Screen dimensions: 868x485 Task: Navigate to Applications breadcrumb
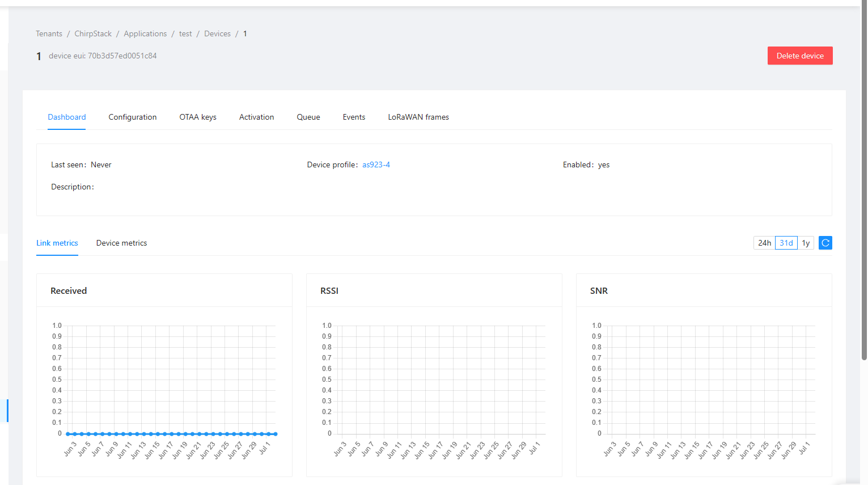point(145,33)
